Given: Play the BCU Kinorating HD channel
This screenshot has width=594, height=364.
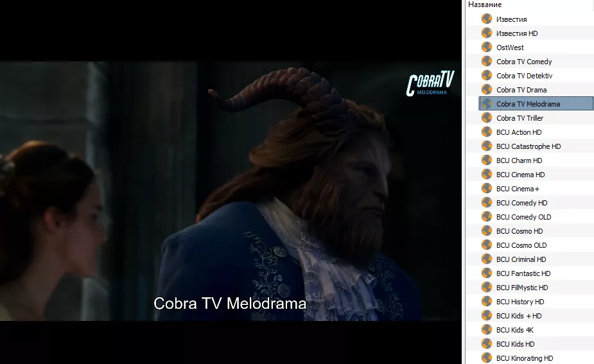Looking at the screenshot, I should coord(525,358).
